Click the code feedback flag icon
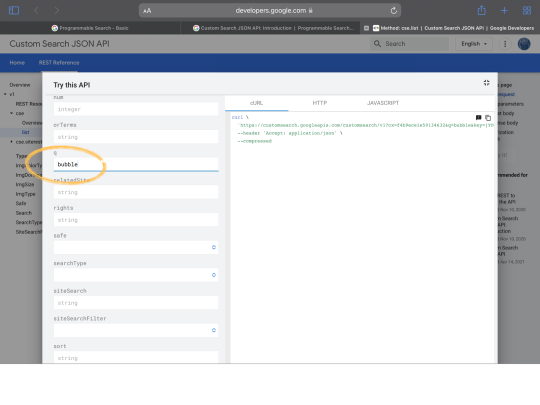 [x=478, y=118]
